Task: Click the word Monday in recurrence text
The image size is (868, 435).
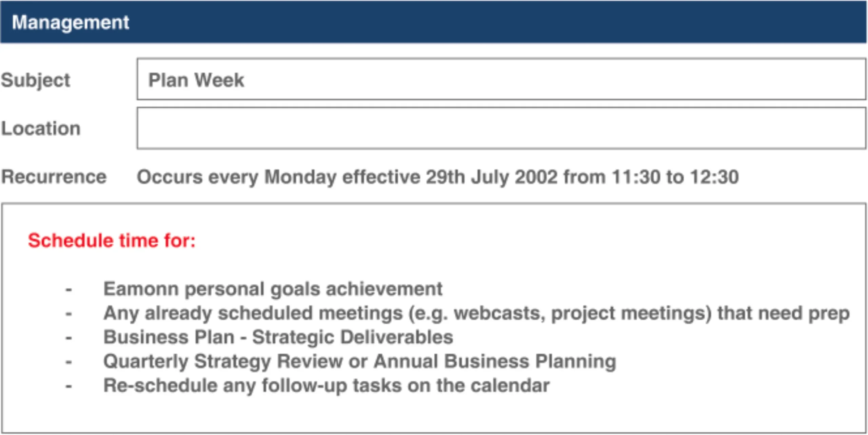Action: [300, 177]
